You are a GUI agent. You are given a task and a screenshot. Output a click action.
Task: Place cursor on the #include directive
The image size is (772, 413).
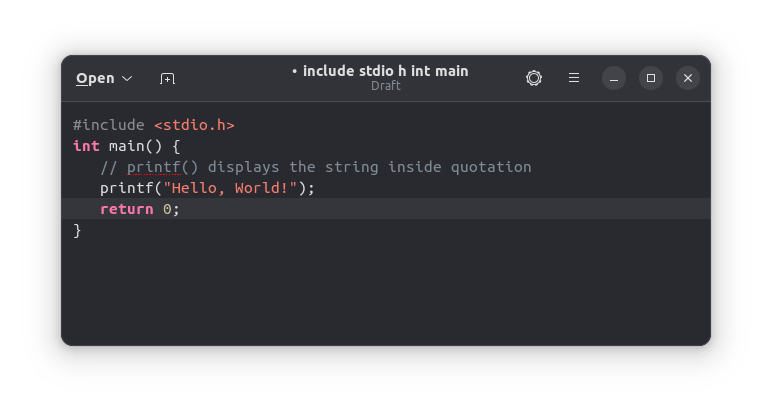[108, 125]
